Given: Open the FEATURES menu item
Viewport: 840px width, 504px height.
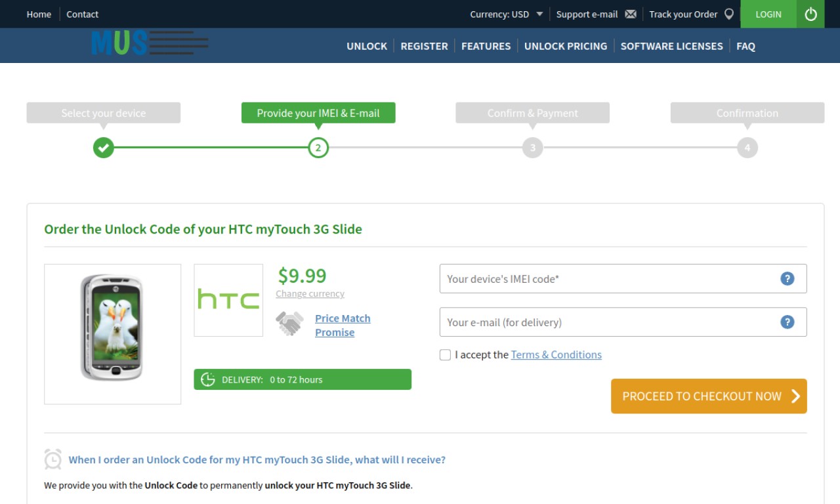Looking at the screenshot, I should tap(486, 46).
